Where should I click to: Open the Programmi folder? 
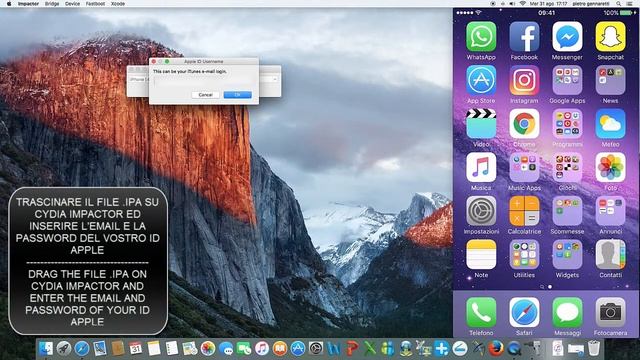pyautogui.click(x=567, y=124)
